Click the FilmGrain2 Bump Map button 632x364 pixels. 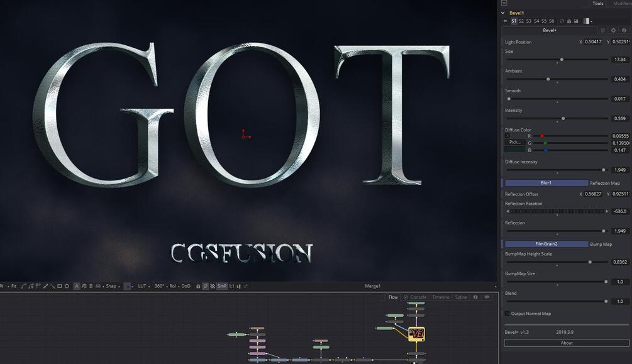click(x=546, y=244)
